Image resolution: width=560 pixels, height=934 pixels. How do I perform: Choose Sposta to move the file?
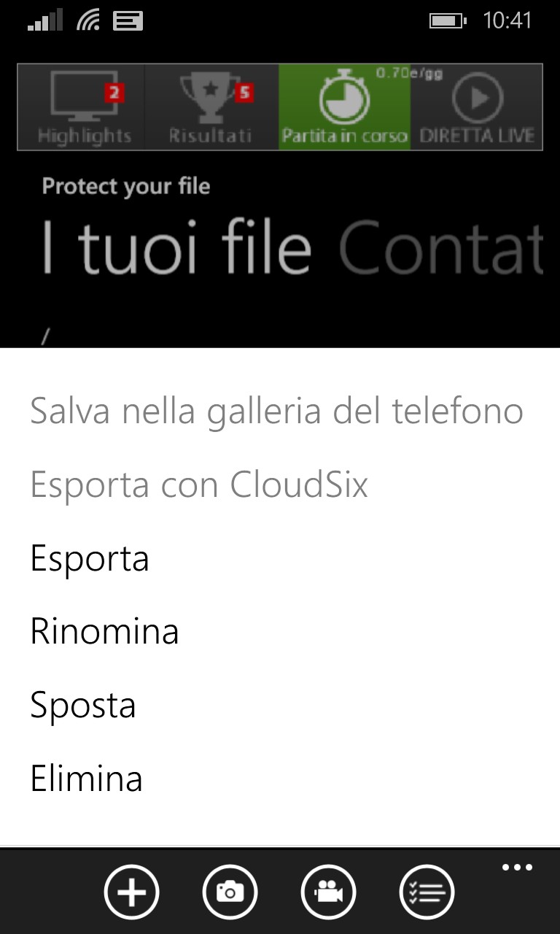pos(83,706)
